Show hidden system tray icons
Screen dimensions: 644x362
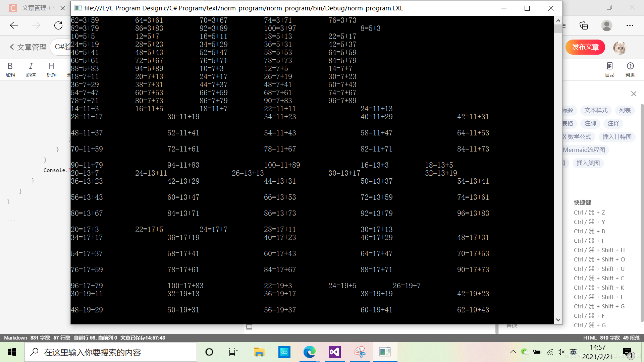tap(513, 352)
